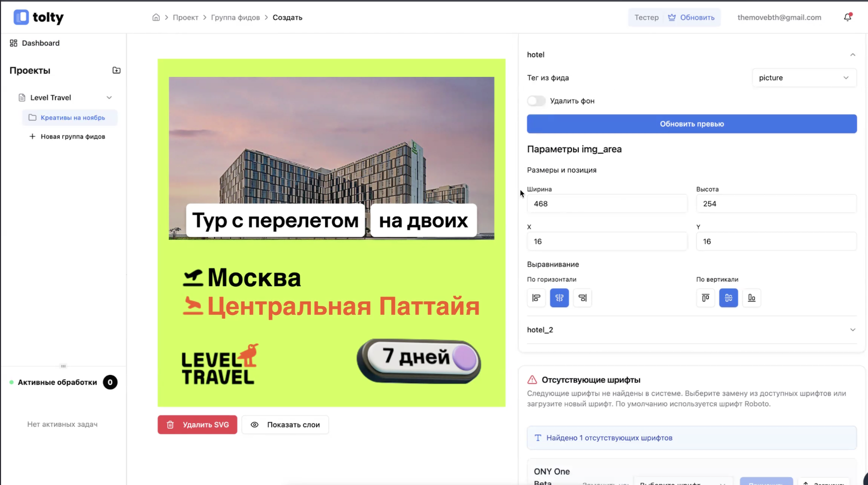Click Обновить превью button
This screenshot has height=485, width=868.
(x=691, y=124)
